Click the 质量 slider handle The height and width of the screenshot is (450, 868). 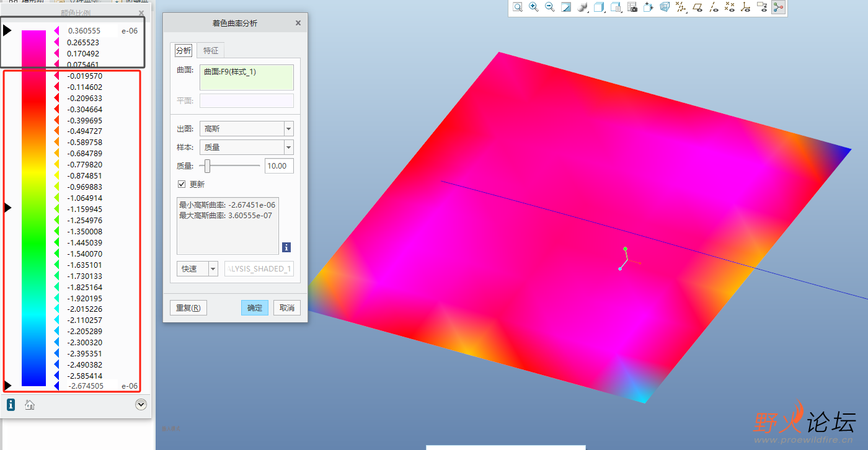coord(208,166)
